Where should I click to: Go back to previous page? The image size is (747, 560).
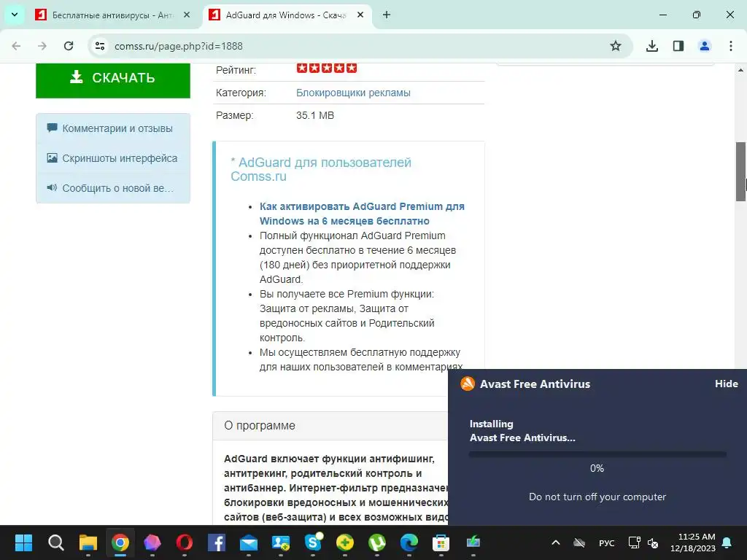(x=16, y=46)
